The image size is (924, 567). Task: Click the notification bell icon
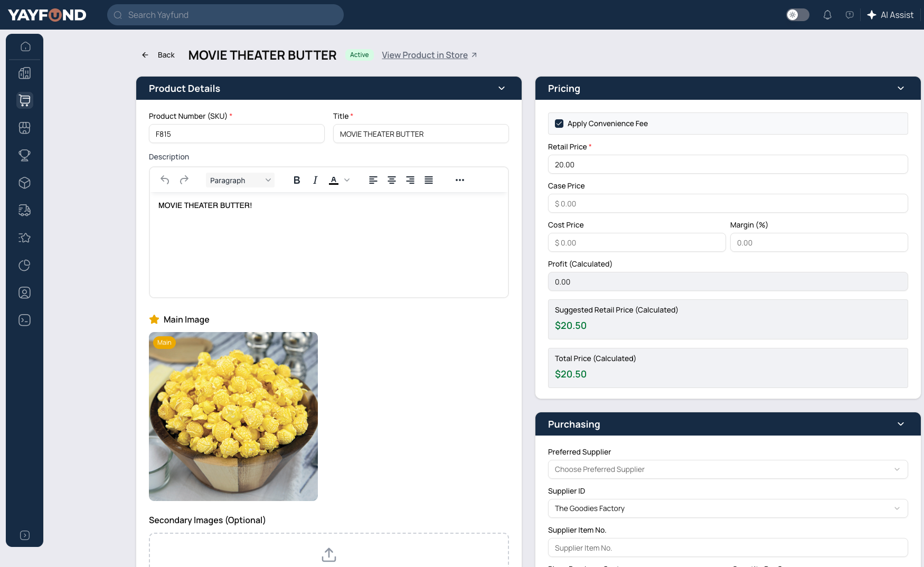click(827, 15)
